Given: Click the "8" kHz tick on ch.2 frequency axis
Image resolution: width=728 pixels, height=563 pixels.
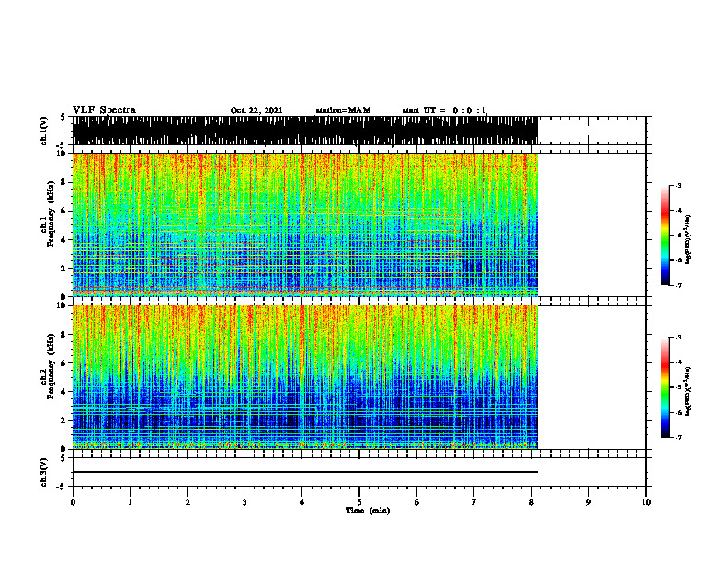Looking at the screenshot, I should 64,335.
